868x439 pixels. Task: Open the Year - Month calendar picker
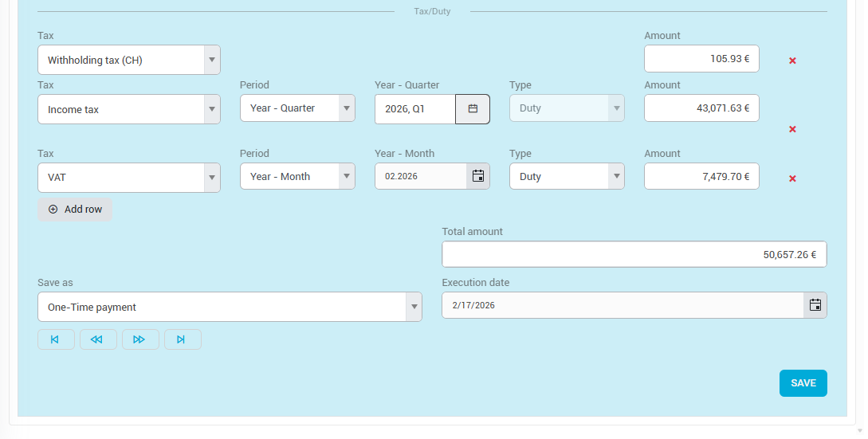(477, 176)
